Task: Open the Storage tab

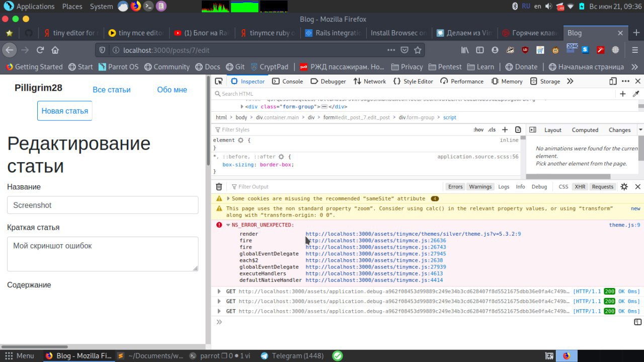Action: point(545,81)
